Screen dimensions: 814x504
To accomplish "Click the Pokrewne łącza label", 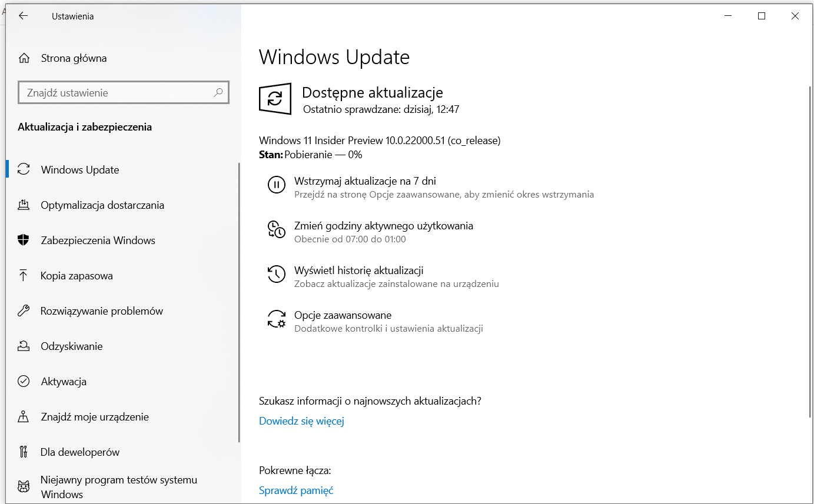I will pyautogui.click(x=295, y=470).
